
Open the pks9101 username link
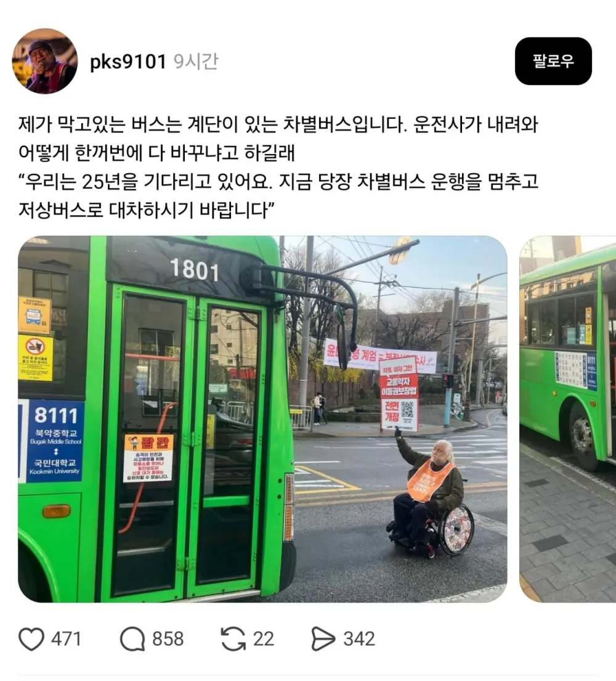point(128,62)
